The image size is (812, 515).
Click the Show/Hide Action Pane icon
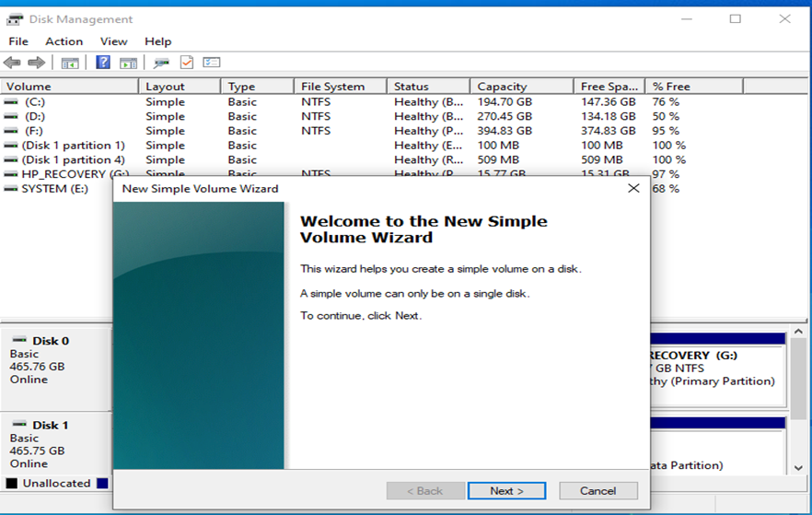[x=128, y=63]
